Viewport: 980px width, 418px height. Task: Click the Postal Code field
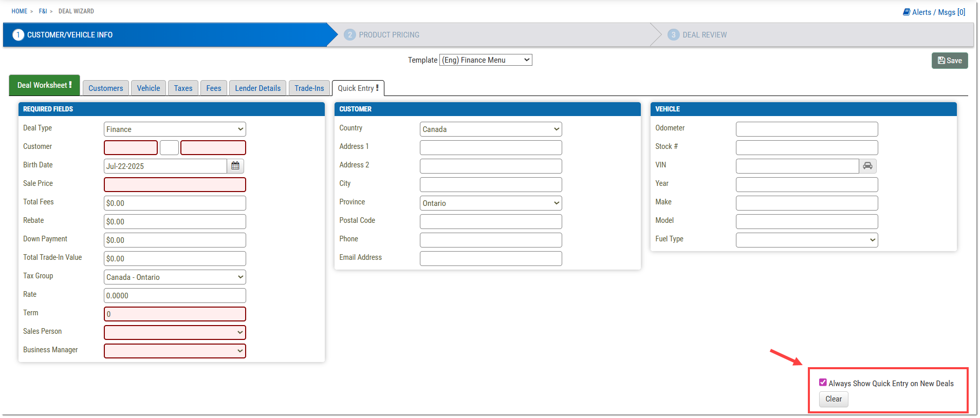point(491,221)
